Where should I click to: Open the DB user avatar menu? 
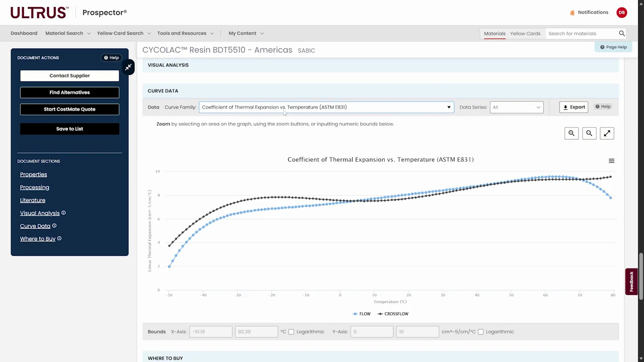pyautogui.click(x=622, y=13)
